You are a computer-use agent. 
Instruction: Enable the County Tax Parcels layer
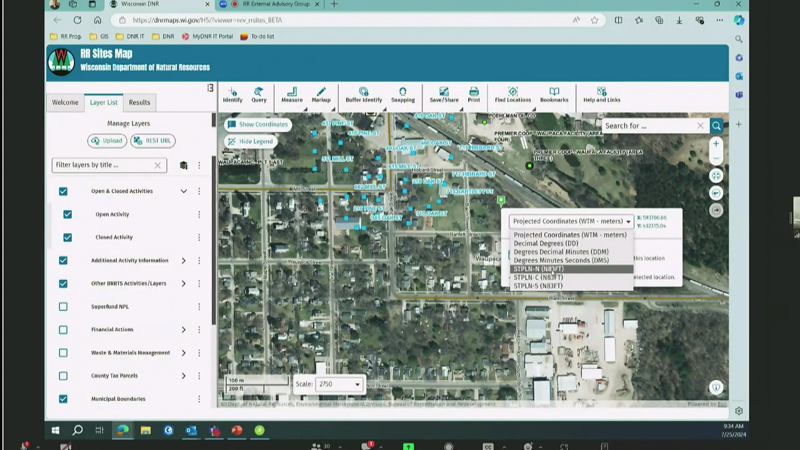coord(63,376)
